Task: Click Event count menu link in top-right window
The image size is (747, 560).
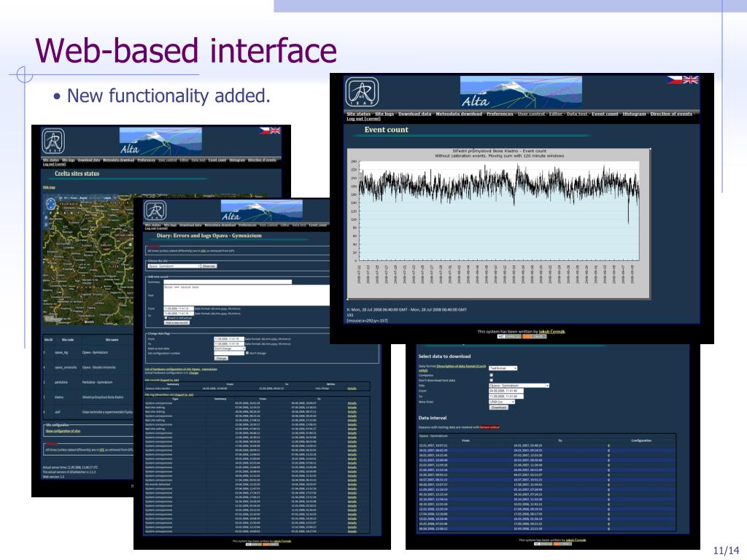Action: (x=605, y=114)
